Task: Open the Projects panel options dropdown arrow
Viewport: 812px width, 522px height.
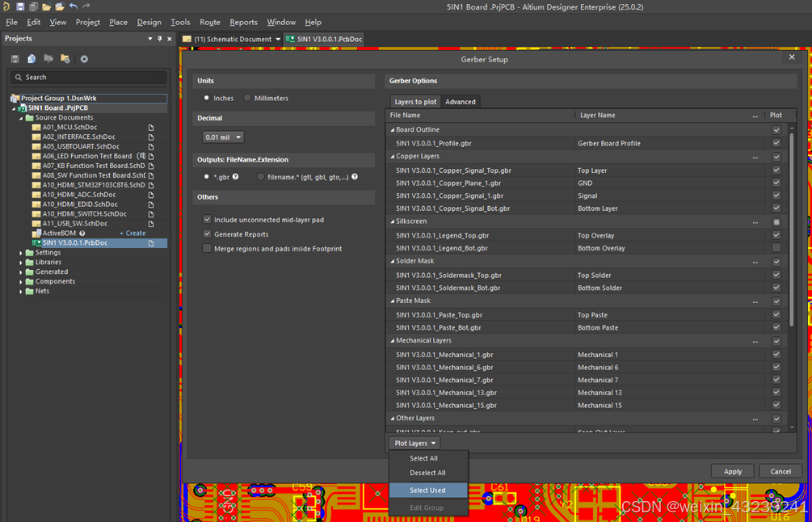Action: [150, 39]
